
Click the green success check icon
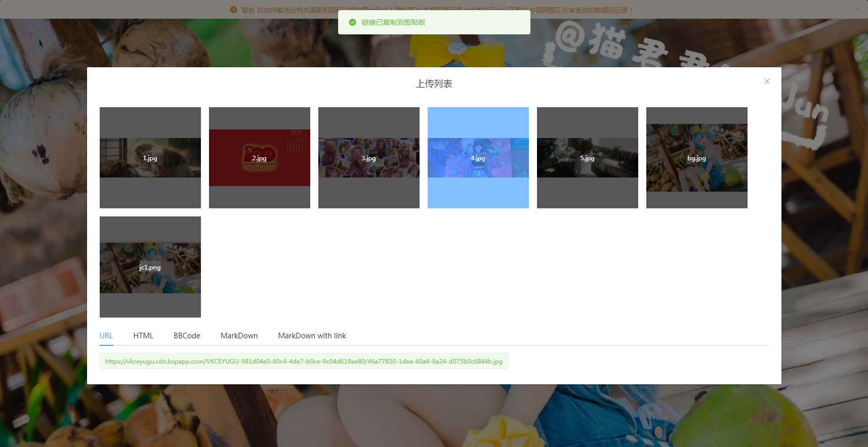[352, 22]
